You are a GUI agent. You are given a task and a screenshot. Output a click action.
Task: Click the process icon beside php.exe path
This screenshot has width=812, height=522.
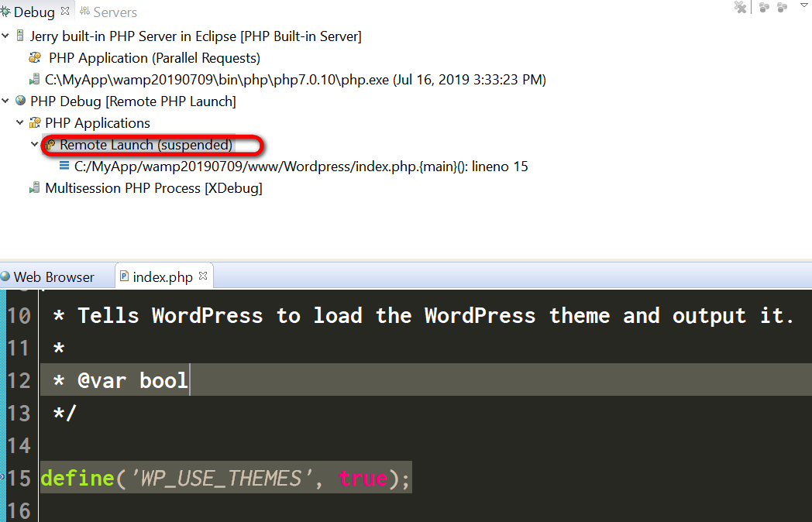pos(34,79)
